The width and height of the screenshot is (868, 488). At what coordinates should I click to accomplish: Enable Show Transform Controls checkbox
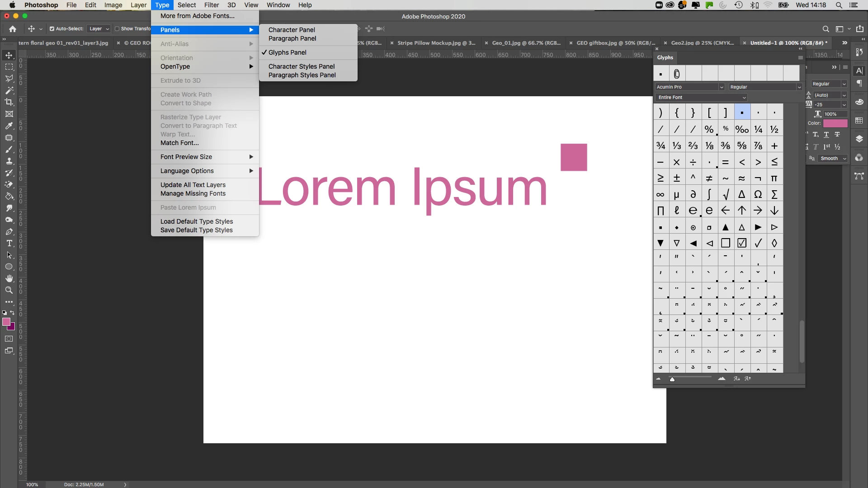point(117,29)
